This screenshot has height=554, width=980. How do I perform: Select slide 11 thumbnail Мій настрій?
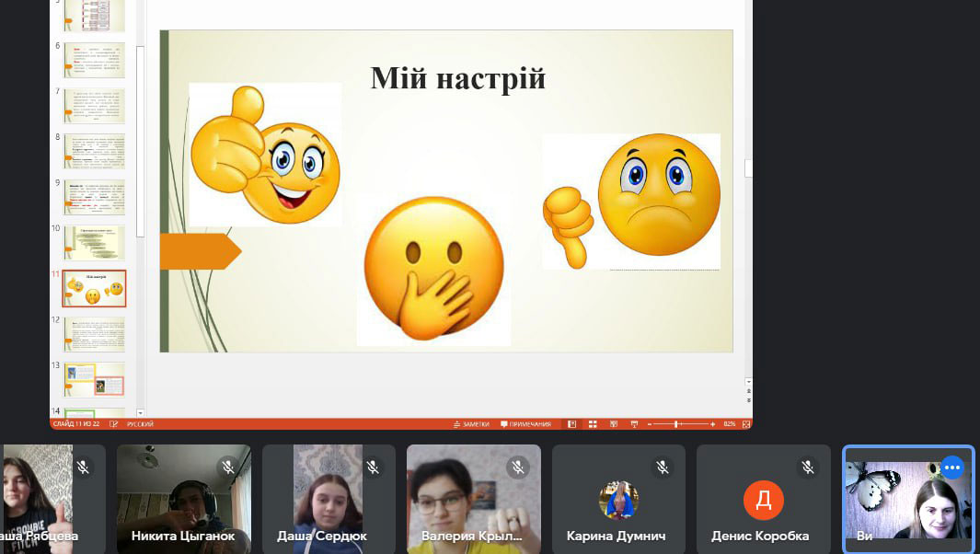95,288
